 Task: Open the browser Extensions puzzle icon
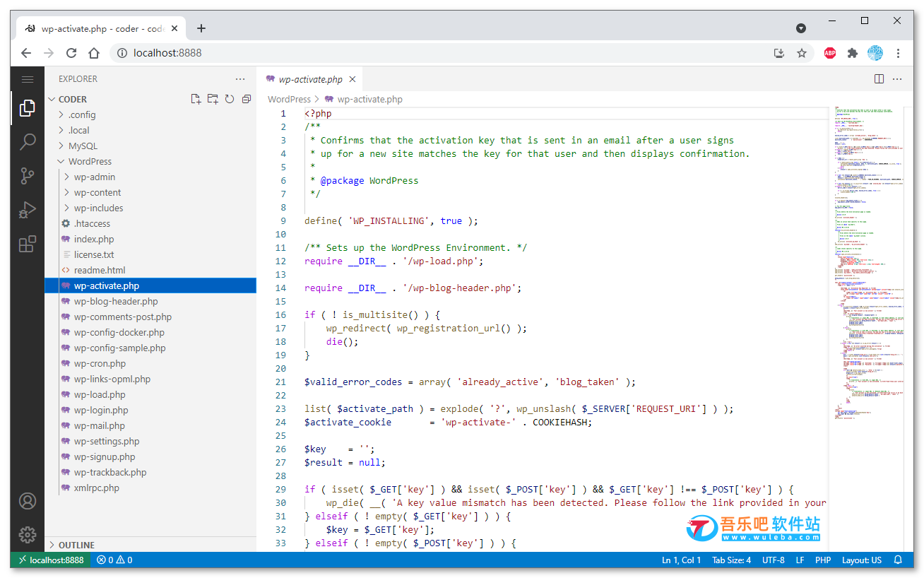point(853,53)
